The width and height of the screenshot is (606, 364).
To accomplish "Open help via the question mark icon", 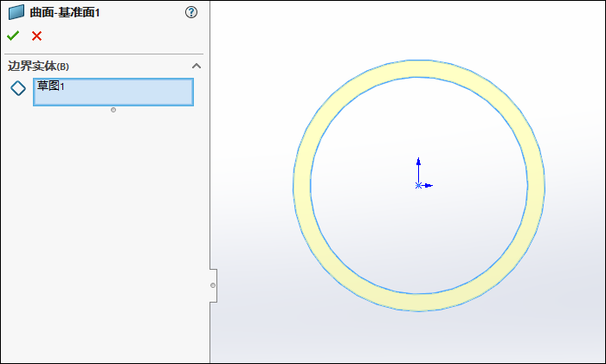I will pos(191,12).
